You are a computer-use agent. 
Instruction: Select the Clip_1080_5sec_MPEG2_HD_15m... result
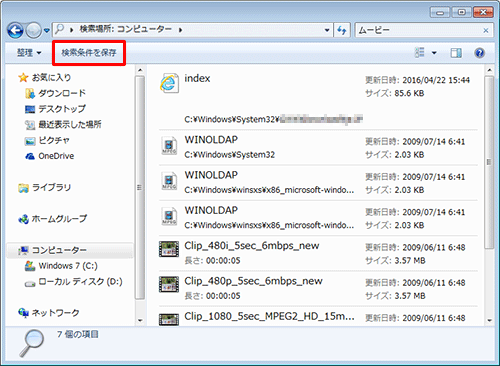tap(318, 316)
